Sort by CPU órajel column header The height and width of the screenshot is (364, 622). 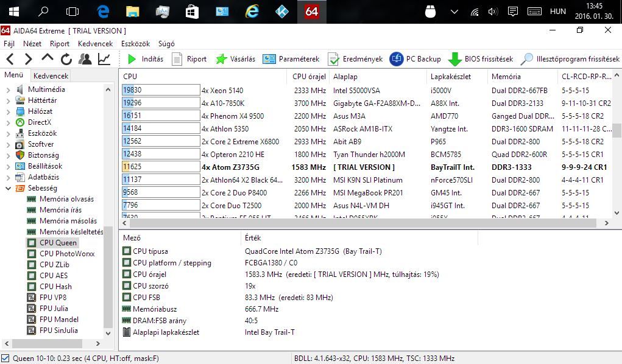[309, 77]
